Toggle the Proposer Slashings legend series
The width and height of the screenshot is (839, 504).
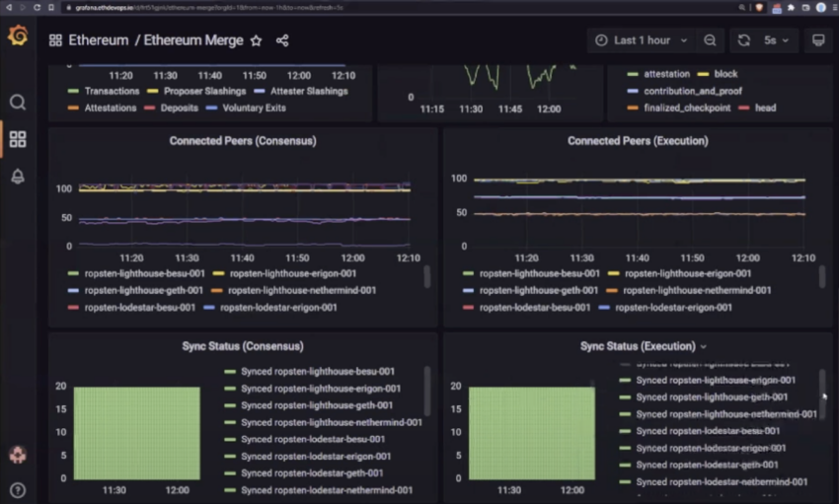[x=204, y=91]
